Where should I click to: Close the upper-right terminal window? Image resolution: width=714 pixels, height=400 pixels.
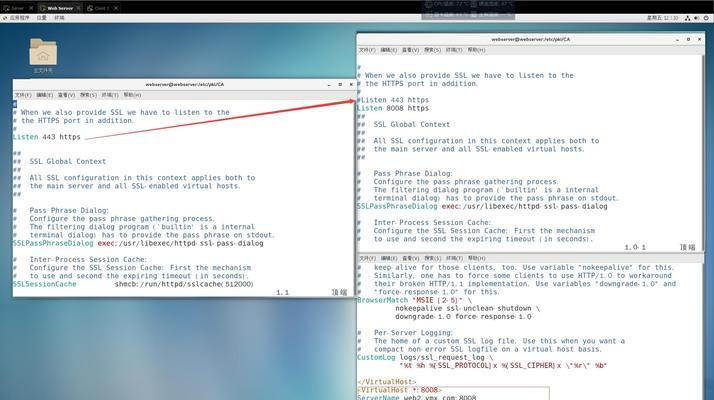coord(700,40)
